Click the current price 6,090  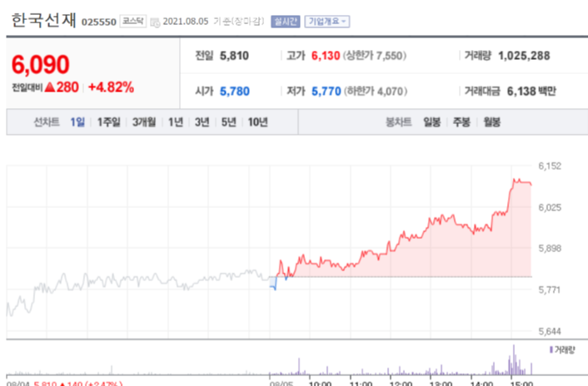coord(41,64)
